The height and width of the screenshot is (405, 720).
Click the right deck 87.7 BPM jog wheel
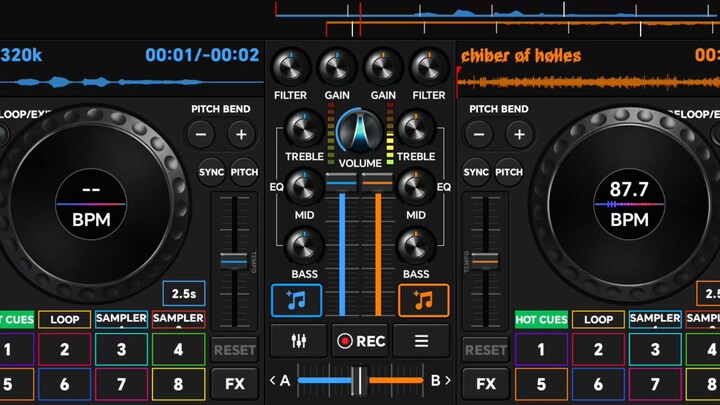click(629, 204)
